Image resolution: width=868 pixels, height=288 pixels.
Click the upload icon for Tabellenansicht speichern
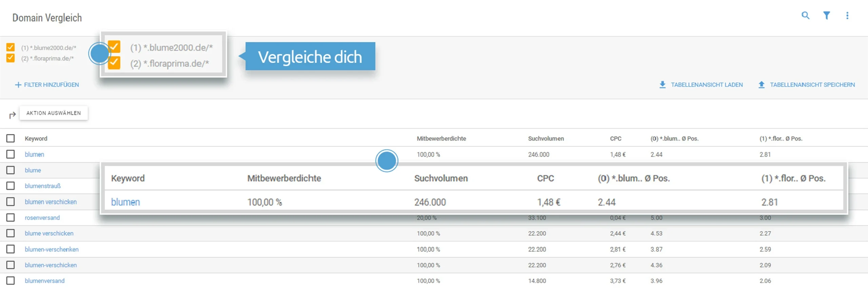[x=761, y=85]
